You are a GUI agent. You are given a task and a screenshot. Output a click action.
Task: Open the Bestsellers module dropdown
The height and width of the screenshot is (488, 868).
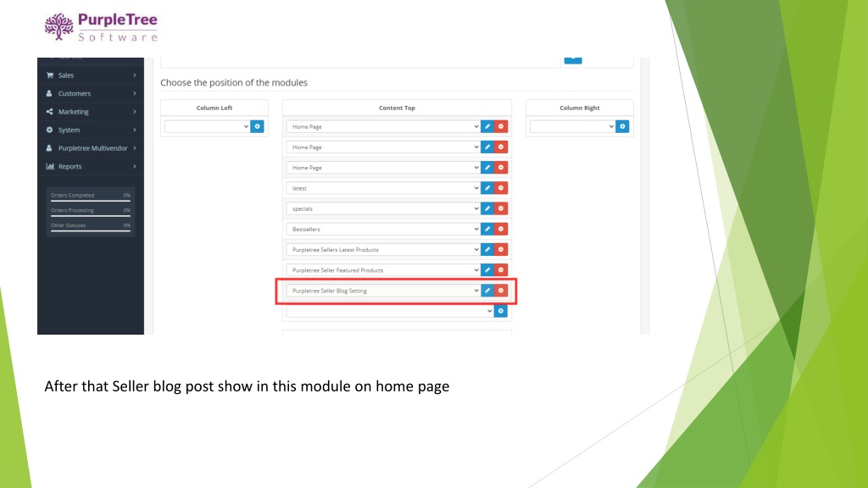click(383, 229)
